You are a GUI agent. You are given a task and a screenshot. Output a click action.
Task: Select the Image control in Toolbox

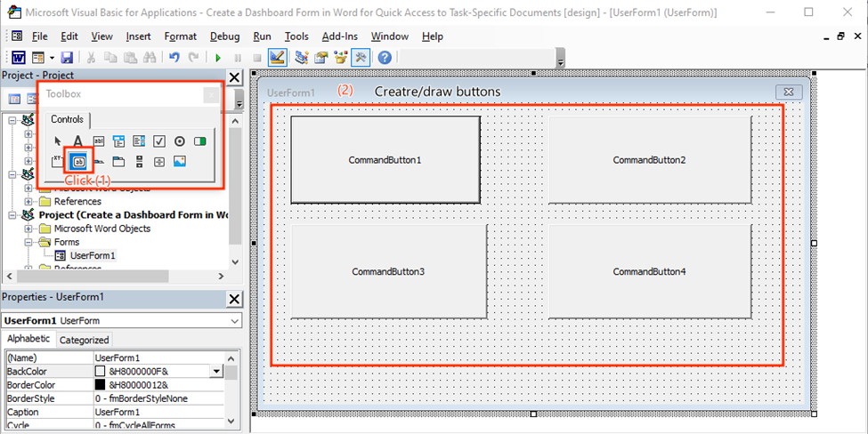[179, 162]
